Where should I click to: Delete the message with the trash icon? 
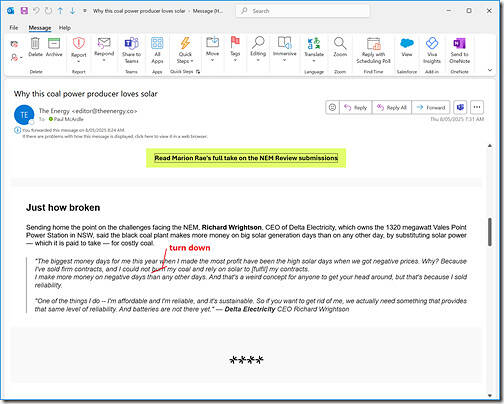35,47
